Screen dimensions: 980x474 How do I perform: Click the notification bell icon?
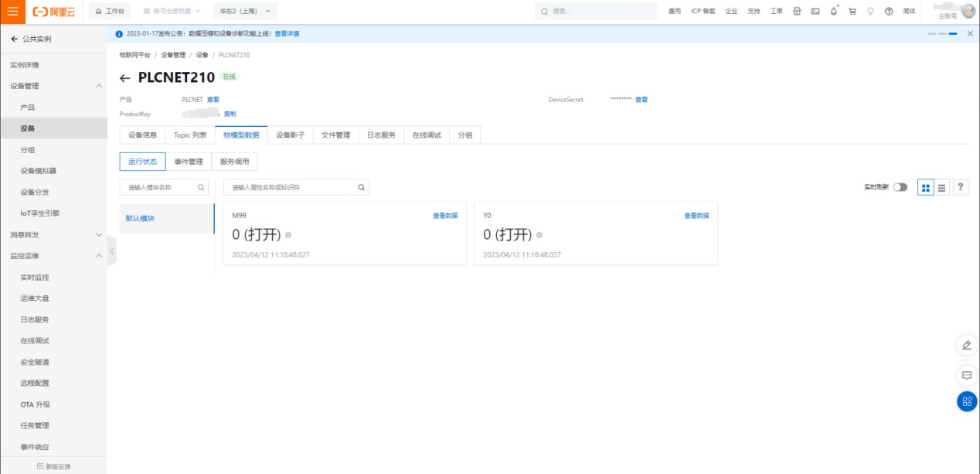(x=834, y=12)
